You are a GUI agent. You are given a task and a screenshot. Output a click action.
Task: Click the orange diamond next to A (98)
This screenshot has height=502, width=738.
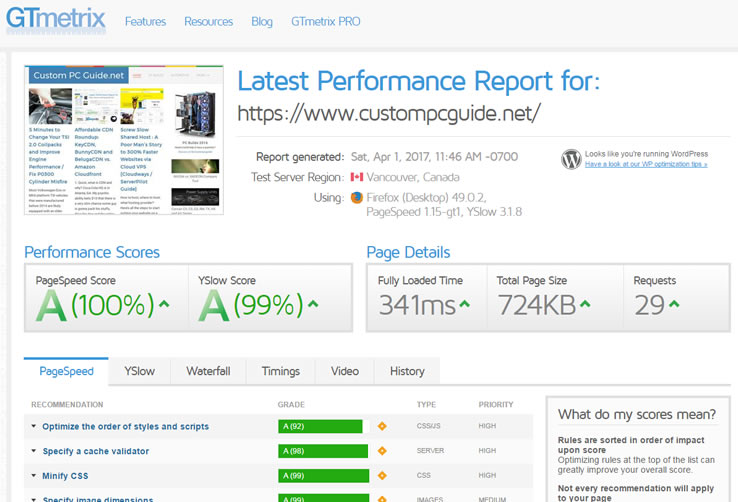(x=382, y=451)
